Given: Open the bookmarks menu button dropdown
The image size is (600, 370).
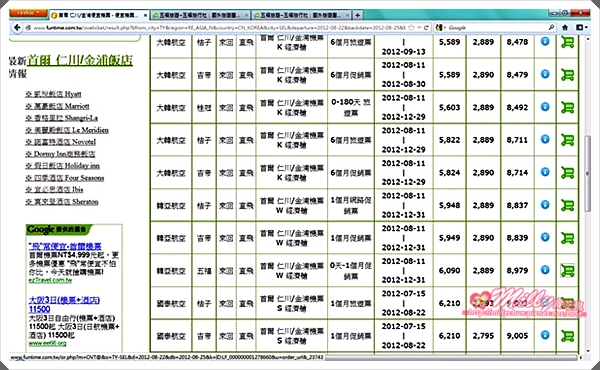Looking at the screenshot, I should (581, 28).
